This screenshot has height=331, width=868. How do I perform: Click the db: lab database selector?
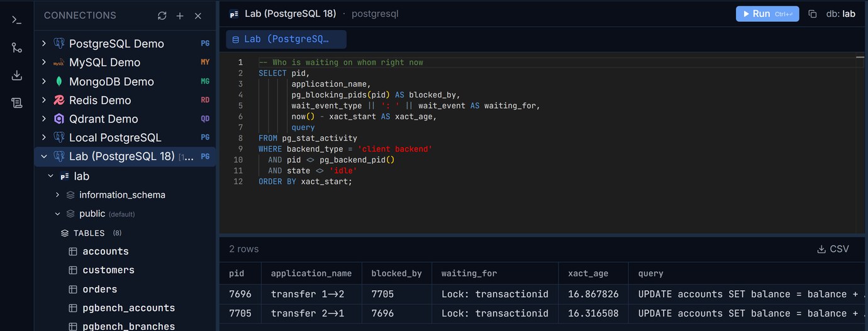point(840,14)
